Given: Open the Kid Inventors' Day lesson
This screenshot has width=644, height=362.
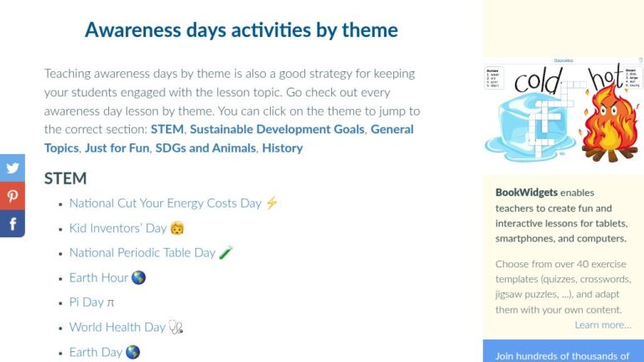Looking at the screenshot, I should pyautogui.click(x=118, y=228).
